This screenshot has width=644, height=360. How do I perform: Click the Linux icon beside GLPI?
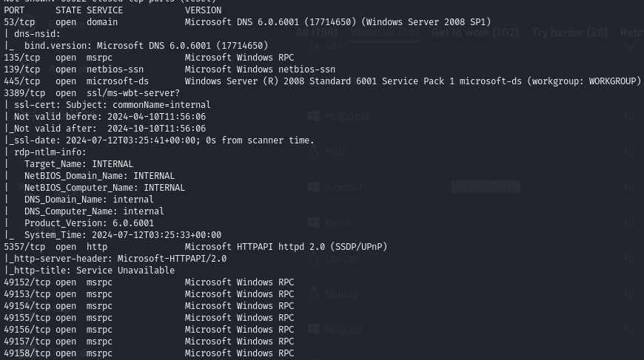tap(313, 45)
